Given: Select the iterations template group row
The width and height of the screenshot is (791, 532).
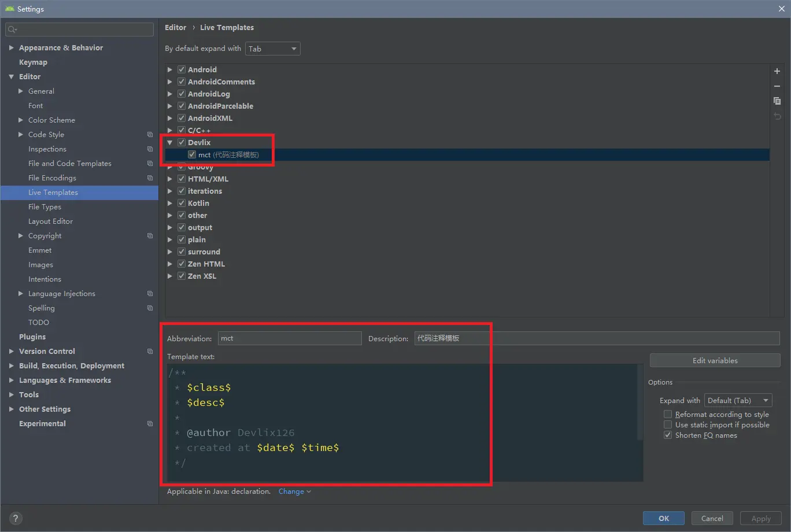Looking at the screenshot, I should click(467, 191).
